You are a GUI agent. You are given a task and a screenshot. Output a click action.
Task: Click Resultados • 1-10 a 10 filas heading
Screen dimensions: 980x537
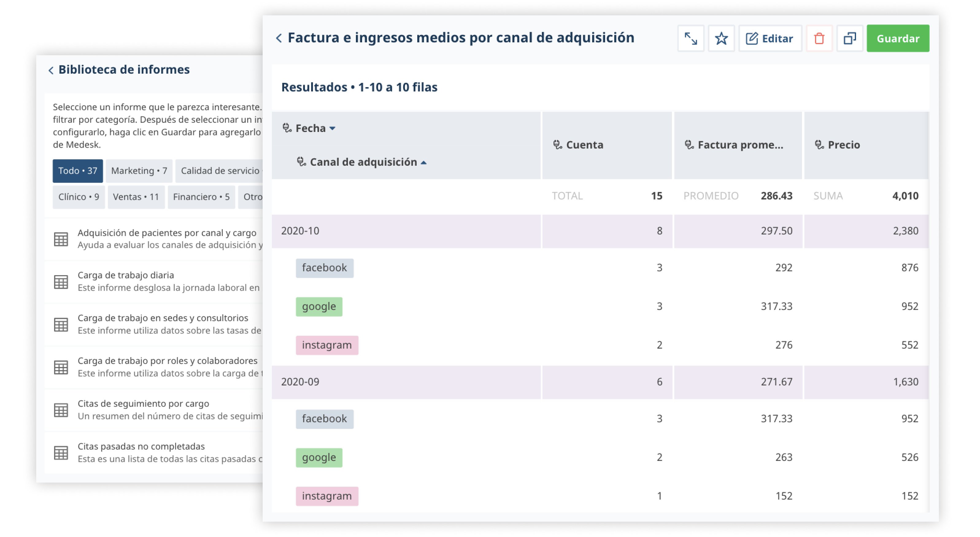point(359,87)
